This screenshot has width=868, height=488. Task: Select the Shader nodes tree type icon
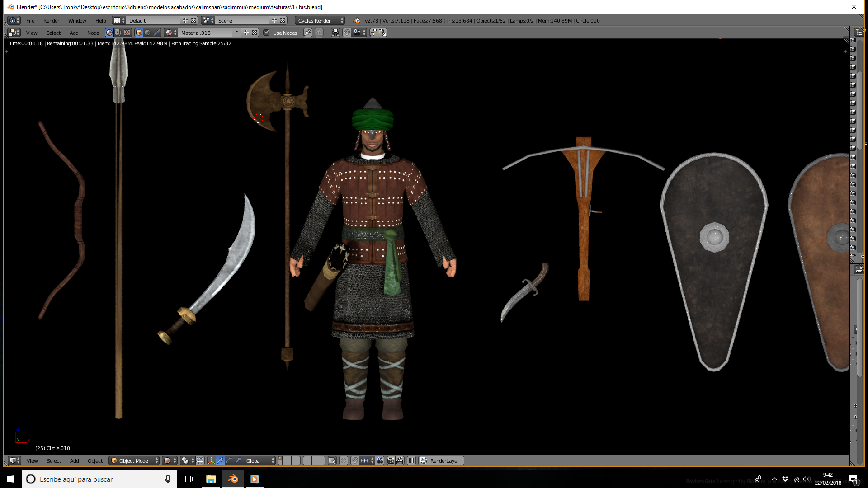click(x=109, y=33)
